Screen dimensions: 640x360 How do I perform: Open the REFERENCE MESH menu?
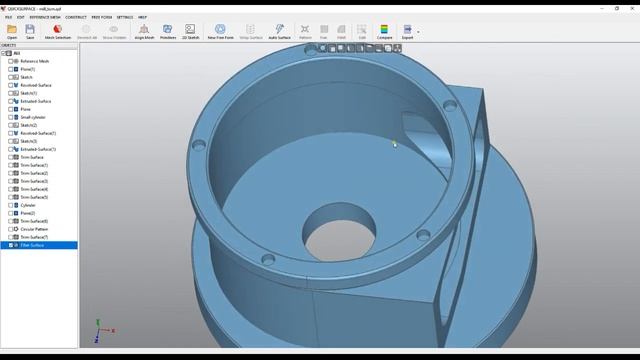tap(45, 18)
